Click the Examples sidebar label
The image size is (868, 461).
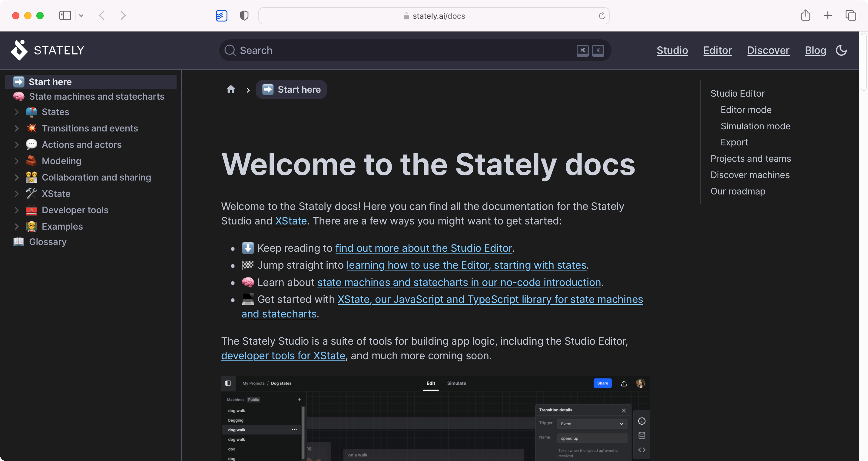pyautogui.click(x=62, y=227)
